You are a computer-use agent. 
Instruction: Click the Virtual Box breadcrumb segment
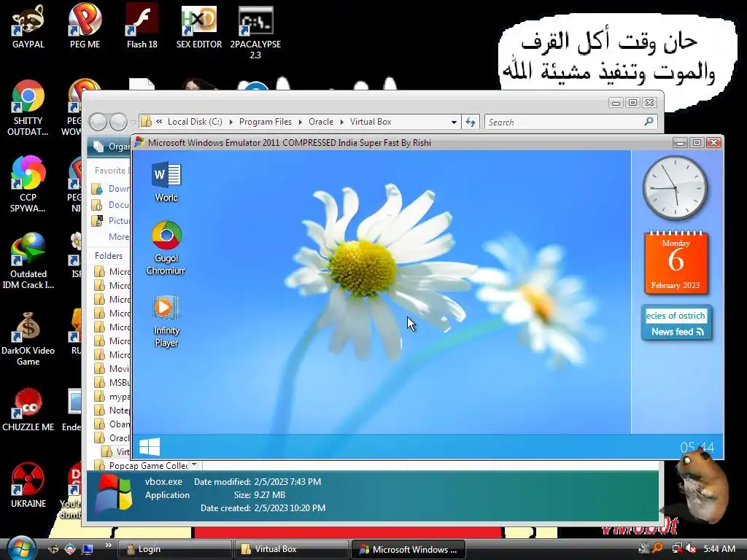click(x=371, y=122)
